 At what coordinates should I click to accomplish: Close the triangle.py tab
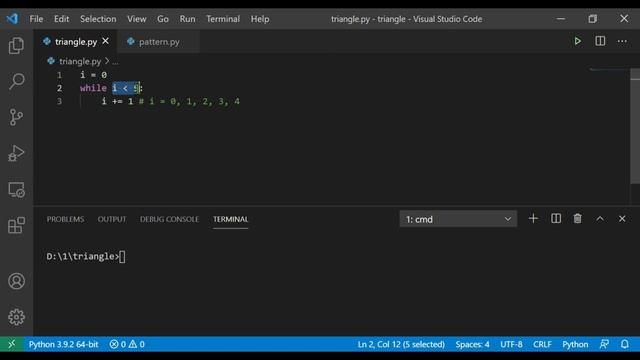(106, 41)
